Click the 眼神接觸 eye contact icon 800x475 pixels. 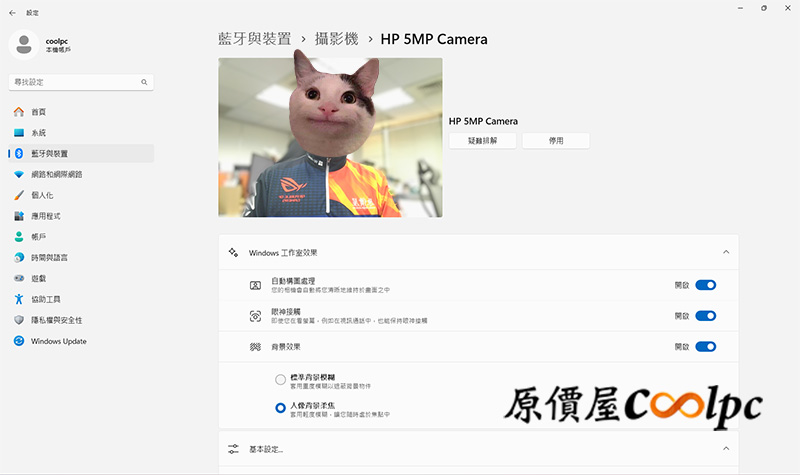click(255, 316)
